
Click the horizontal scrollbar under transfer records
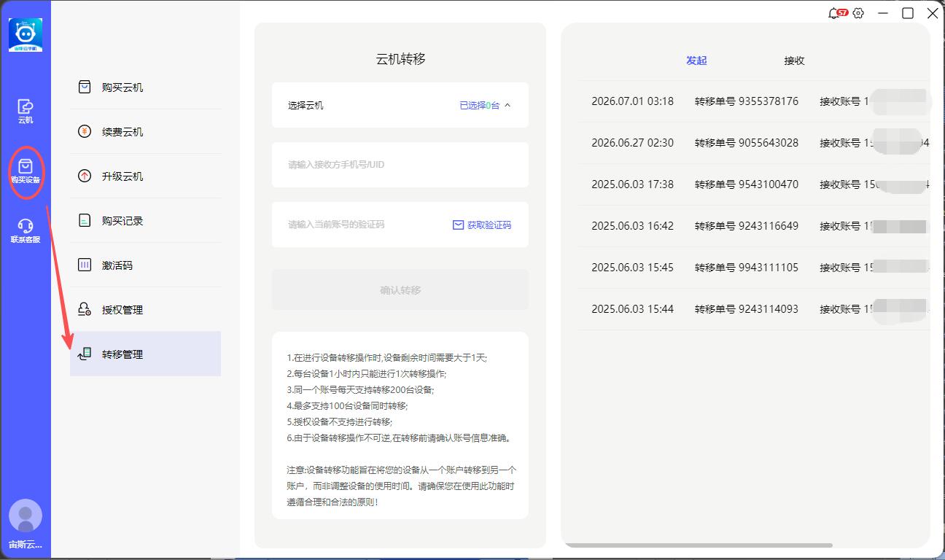point(699,545)
